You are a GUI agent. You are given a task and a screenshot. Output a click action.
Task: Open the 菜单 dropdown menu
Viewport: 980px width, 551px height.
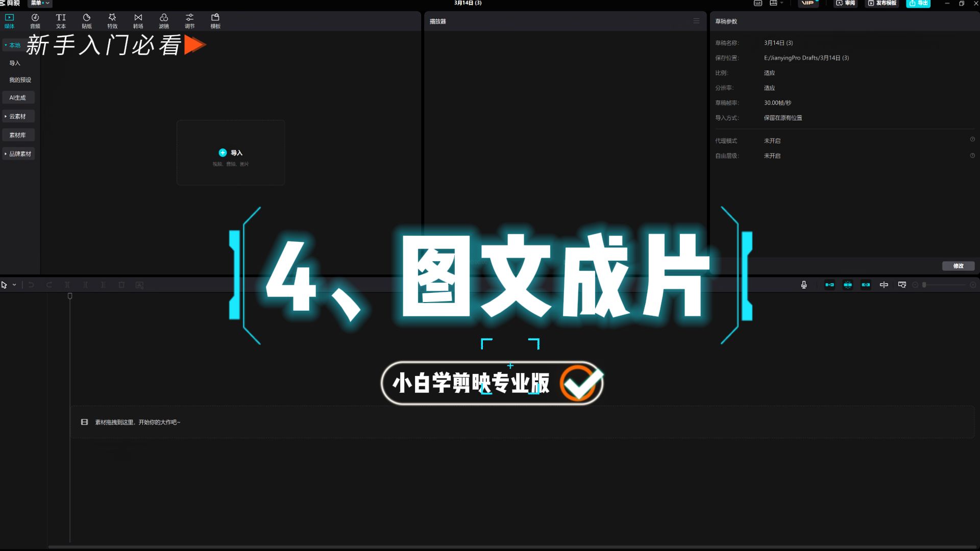[x=40, y=3]
